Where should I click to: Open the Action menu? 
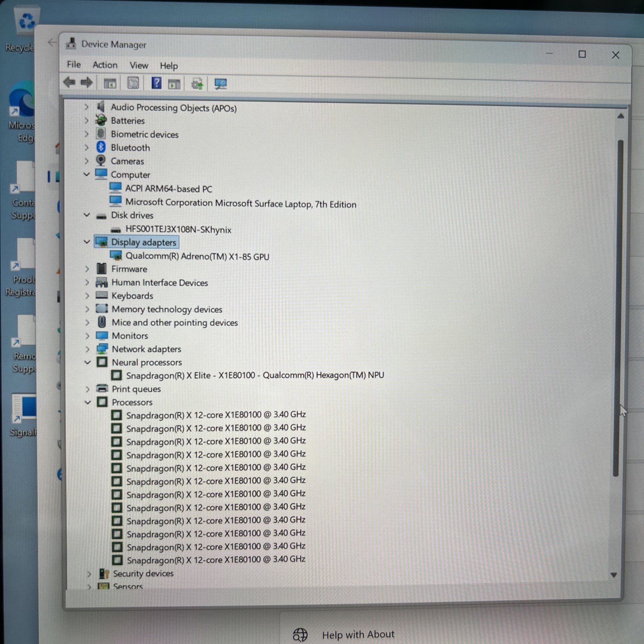105,65
